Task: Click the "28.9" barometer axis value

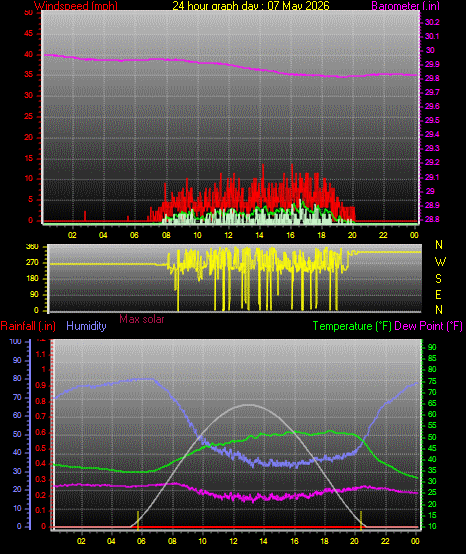Action: tap(432, 205)
